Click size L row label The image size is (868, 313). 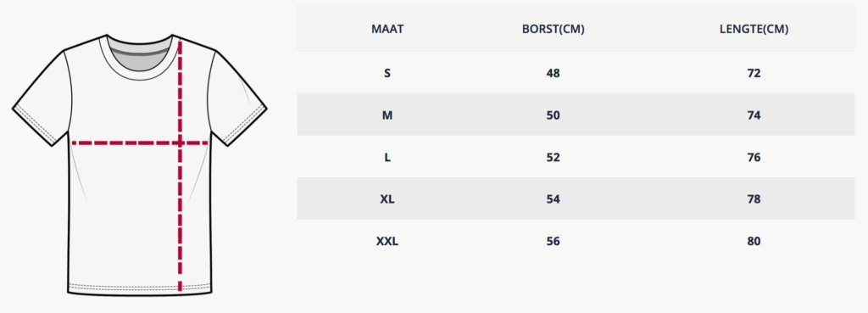pyautogui.click(x=387, y=157)
